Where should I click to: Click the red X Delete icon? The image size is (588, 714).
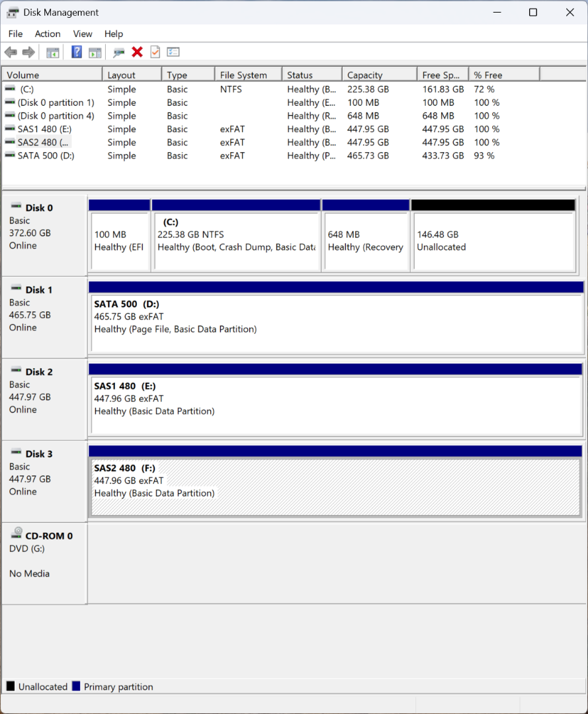[x=137, y=52]
